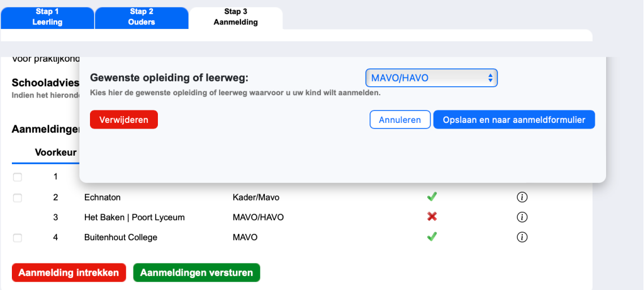644x290 pixels.
Task: Open the Gewenste opleiding dropdown
Action: 431,78
